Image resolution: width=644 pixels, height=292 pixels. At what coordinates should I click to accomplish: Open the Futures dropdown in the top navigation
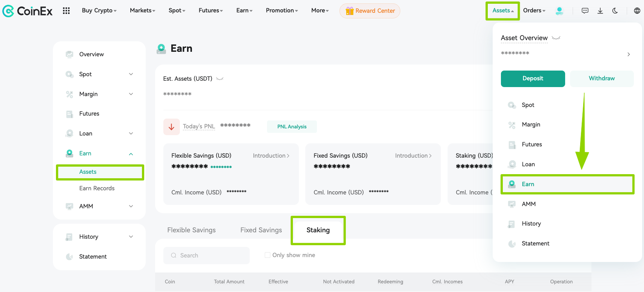211,11
